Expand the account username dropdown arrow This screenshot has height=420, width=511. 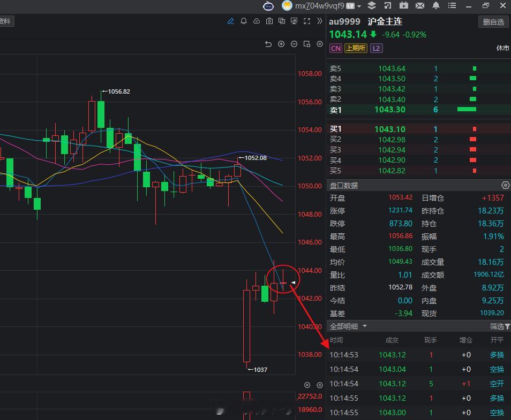pos(359,6)
